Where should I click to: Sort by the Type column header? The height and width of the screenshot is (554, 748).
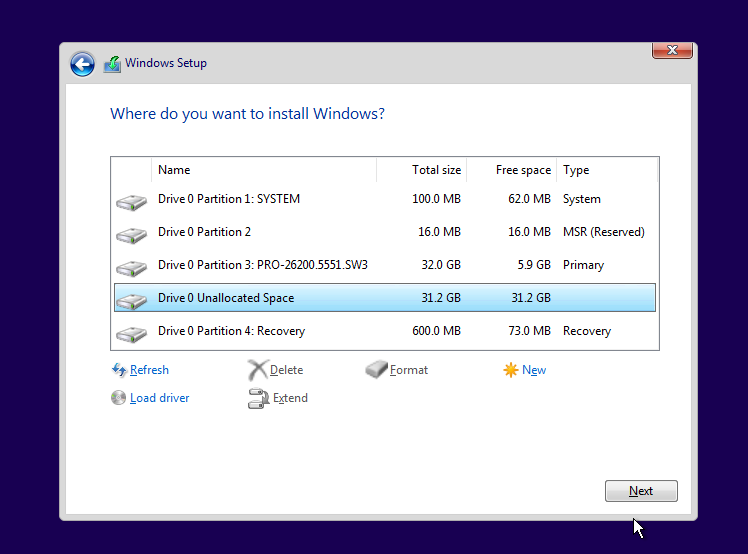click(x=607, y=170)
